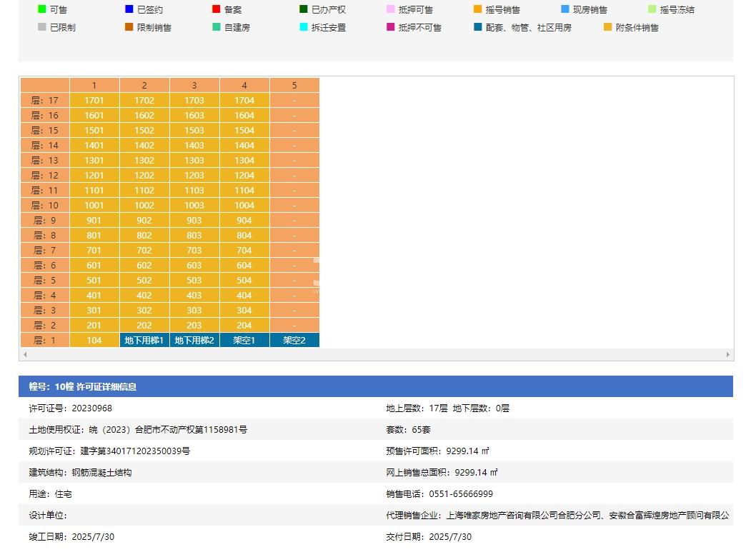
Task: Click the 套数: 65套 text
Action: pyautogui.click(x=409, y=430)
